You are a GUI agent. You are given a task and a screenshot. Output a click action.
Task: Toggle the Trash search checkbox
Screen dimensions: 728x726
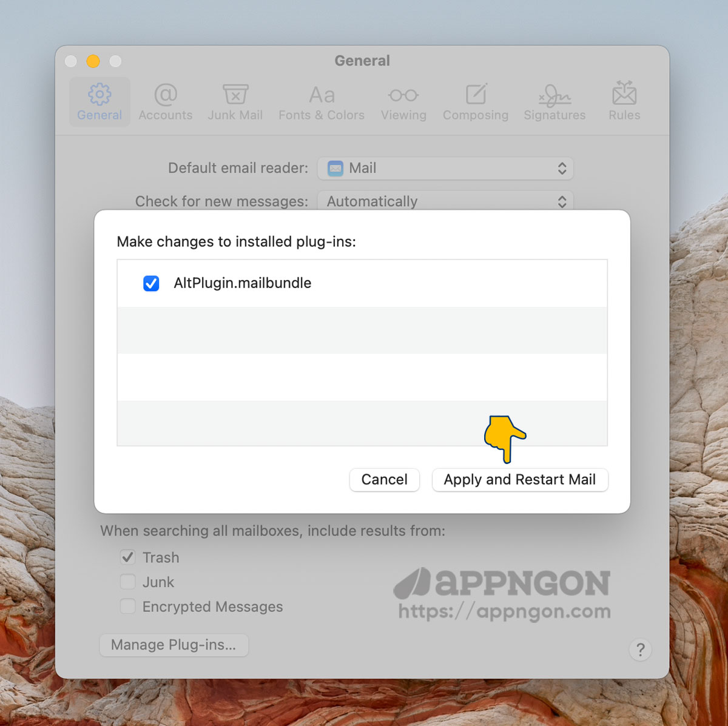[127, 557]
